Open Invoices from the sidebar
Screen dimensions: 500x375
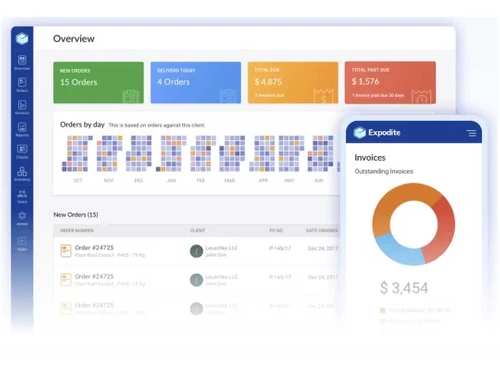click(x=22, y=107)
